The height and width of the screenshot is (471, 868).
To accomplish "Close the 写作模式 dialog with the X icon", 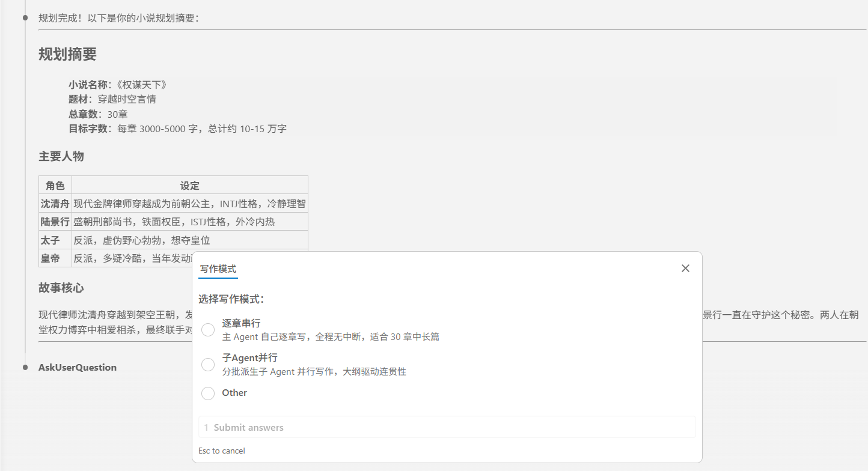I will 685,269.
